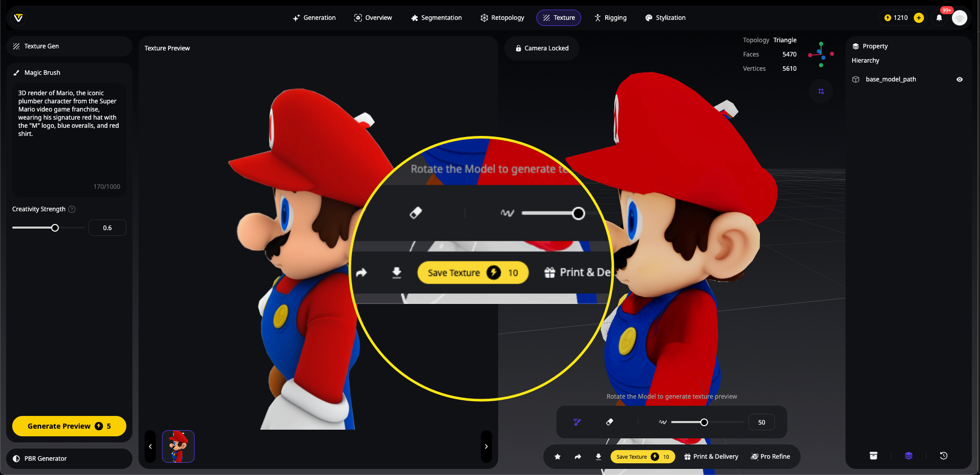Select the purple magic brush tool
Screen dimensions: 980x475
click(x=577, y=422)
